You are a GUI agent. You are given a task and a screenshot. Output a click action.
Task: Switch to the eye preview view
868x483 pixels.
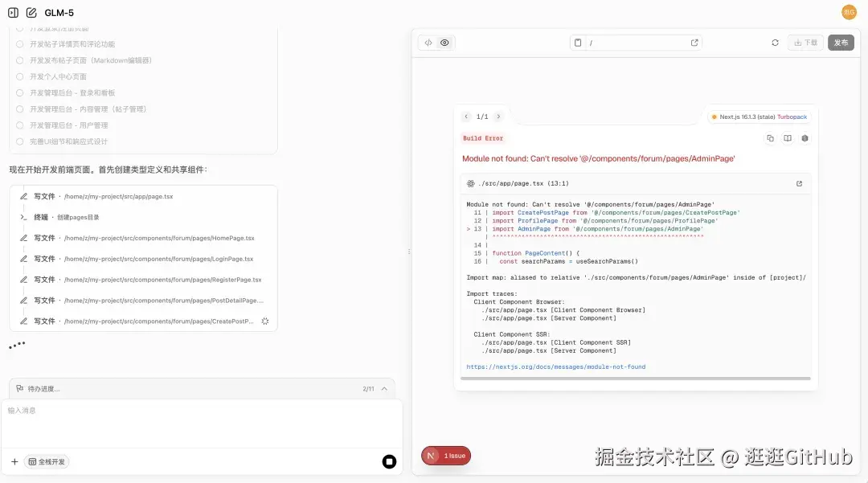point(444,43)
